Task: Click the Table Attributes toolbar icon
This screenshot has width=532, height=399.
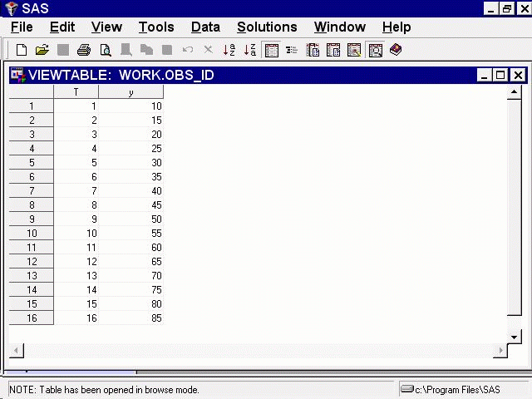Action: coord(333,50)
